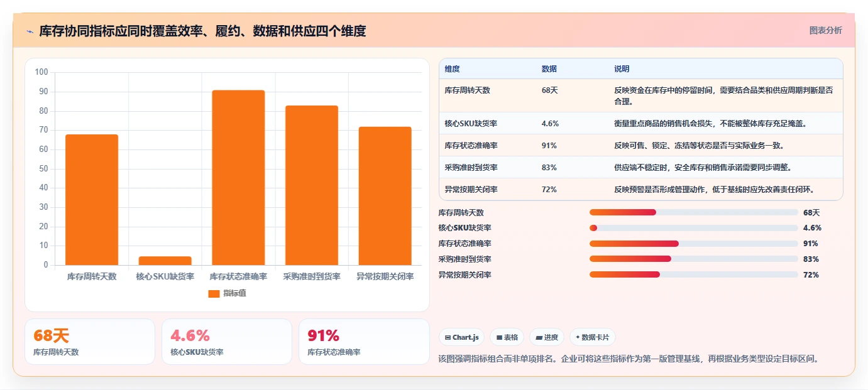Screen dimensions: 868x390
Task: Click the main heading 库存协同指标应同时覆盖
Action: (202, 31)
